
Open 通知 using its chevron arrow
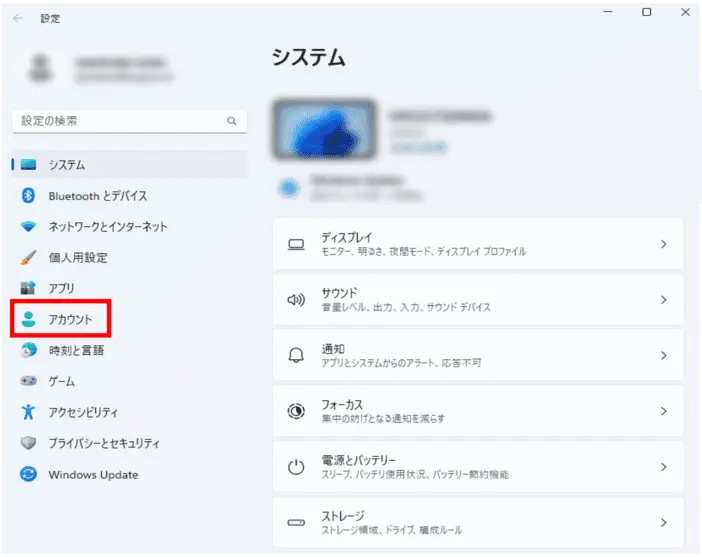[663, 355]
